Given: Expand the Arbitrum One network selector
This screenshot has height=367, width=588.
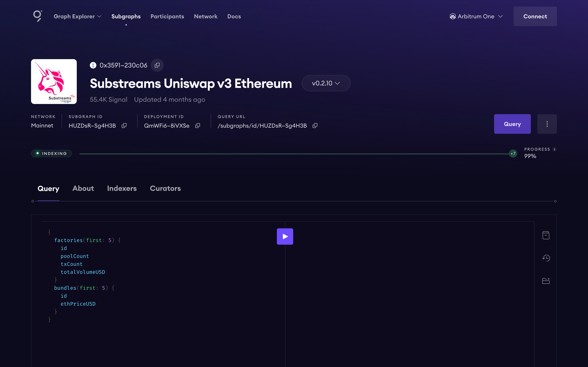Looking at the screenshot, I should tap(476, 16).
